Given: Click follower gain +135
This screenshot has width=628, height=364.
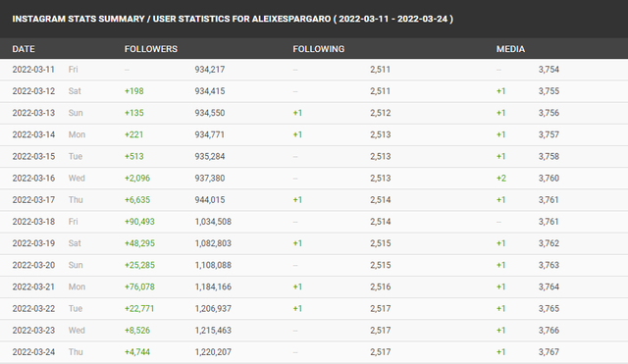Looking at the screenshot, I should 134,113.
